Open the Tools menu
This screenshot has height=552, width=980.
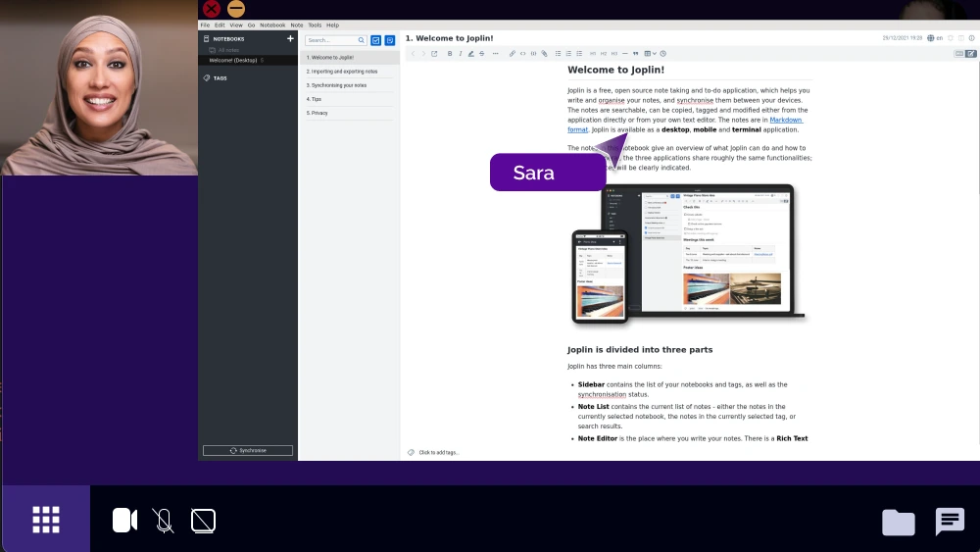(315, 25)
